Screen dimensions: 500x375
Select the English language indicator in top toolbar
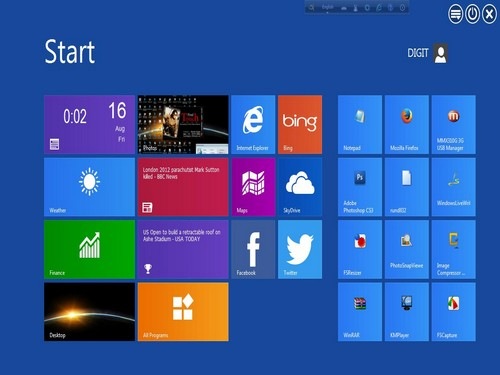tap(327, 7)
